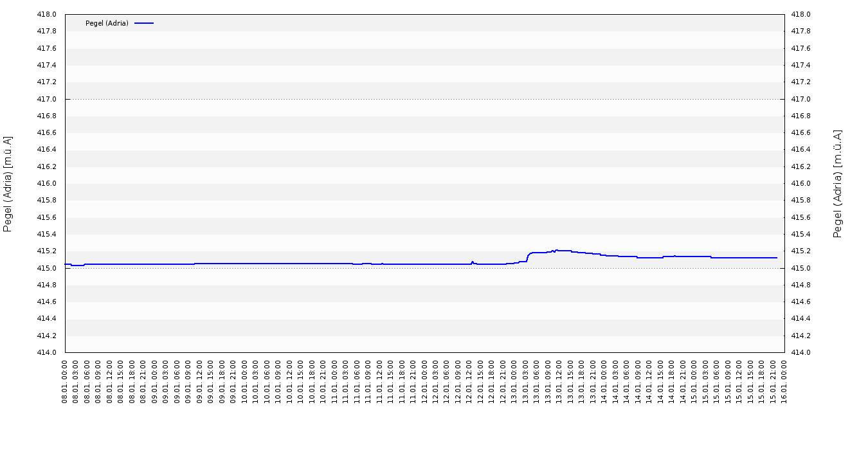The image size is (868, 450).
Task: Click the small spike near 12.01. 12:00
Action: 473,262
